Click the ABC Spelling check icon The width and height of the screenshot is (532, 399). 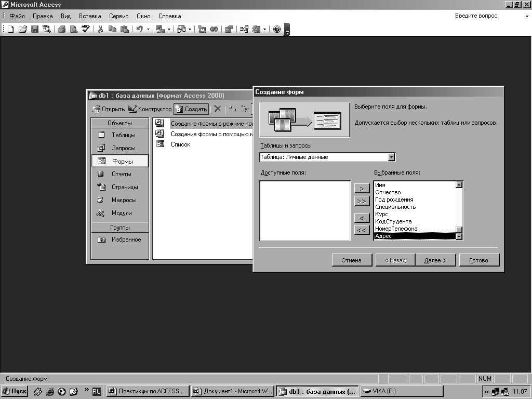coord(86,29)
